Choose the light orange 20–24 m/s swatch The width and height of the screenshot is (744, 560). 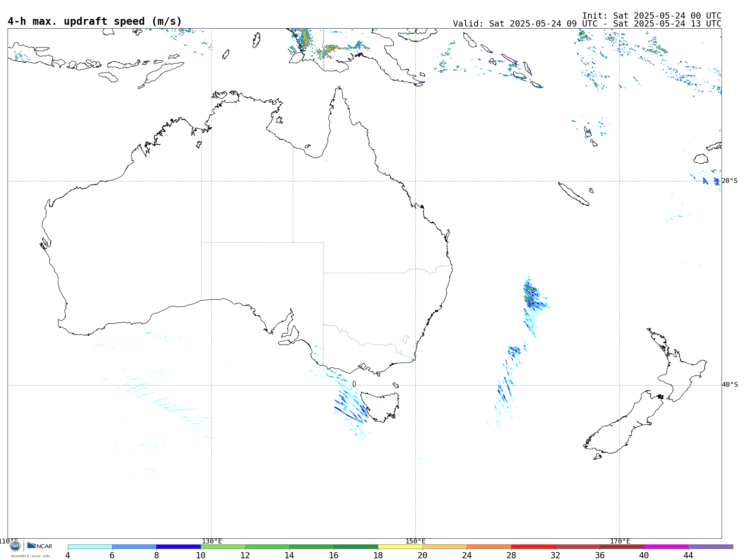pyautogui.click(x=445, y=547)
